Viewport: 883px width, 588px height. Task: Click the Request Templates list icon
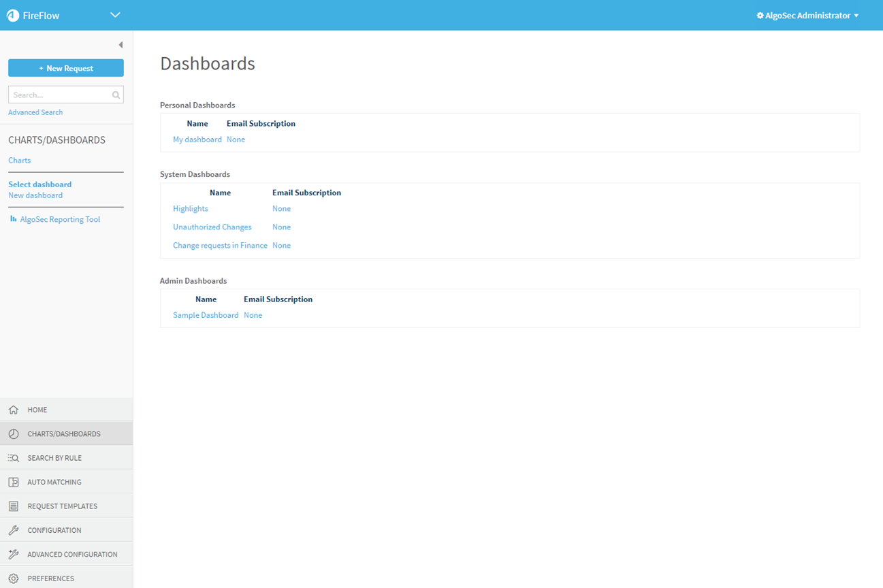coord(14,506)
